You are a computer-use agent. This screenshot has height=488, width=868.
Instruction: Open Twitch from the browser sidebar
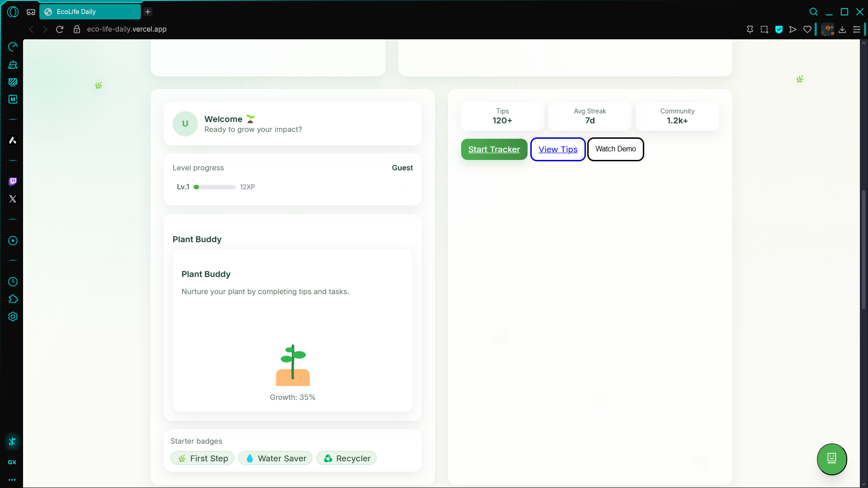click(13, 182)
